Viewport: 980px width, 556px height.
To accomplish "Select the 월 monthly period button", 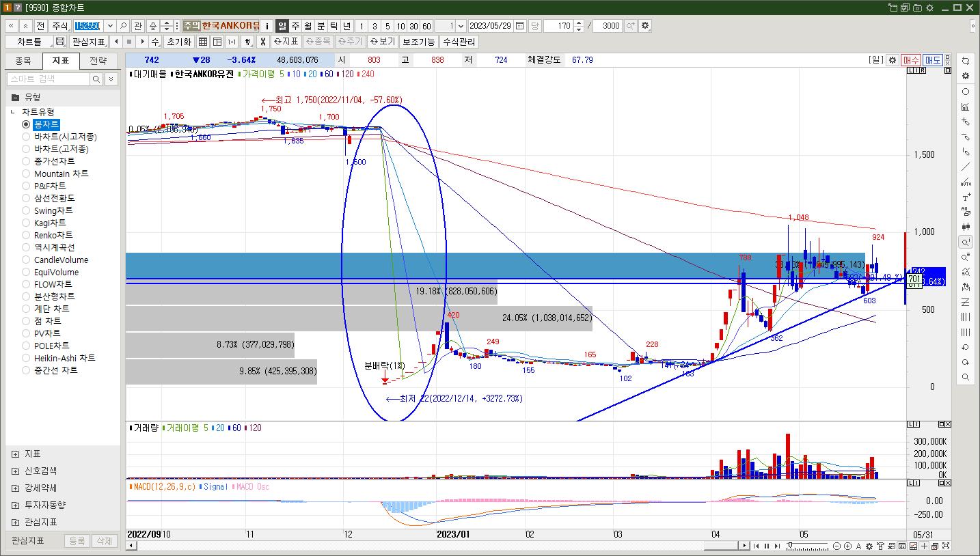I will [x=308, y=26].
